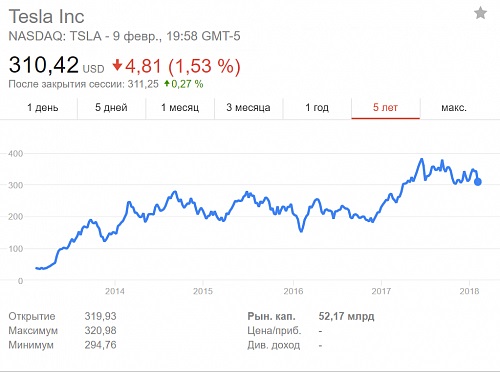The image size is (500, 372).
Task: Click the 400 y-axis label
Action: 16,154
